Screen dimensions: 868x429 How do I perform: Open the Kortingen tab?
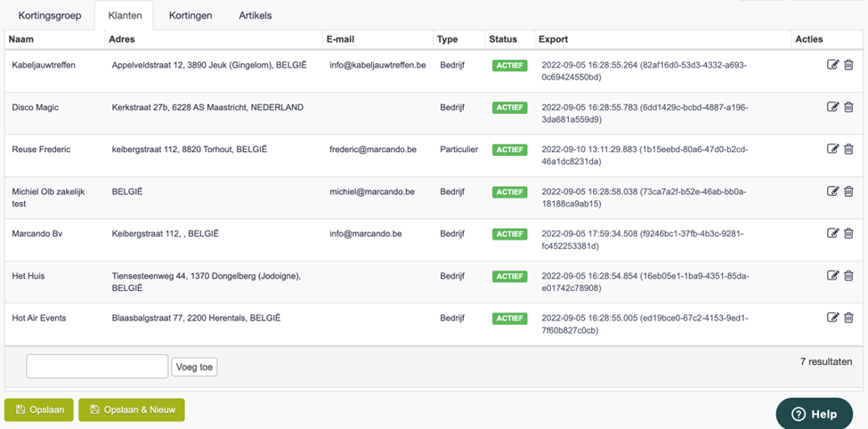tap(191, 15)
